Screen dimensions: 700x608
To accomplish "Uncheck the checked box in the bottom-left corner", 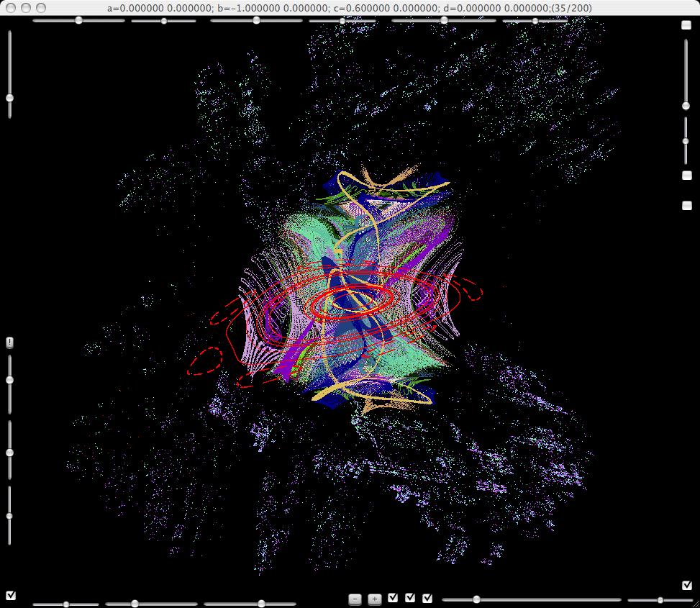I will coord(11,596).
